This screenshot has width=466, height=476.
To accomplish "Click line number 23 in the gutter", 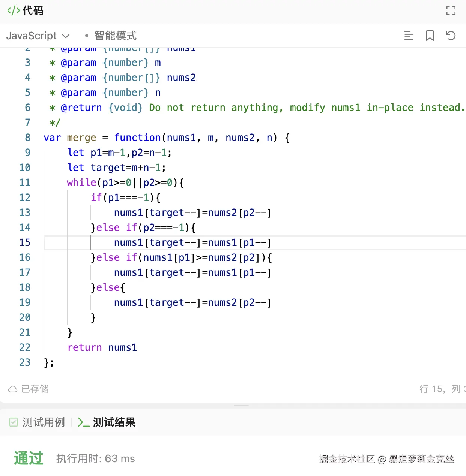I will coord(25,362).
